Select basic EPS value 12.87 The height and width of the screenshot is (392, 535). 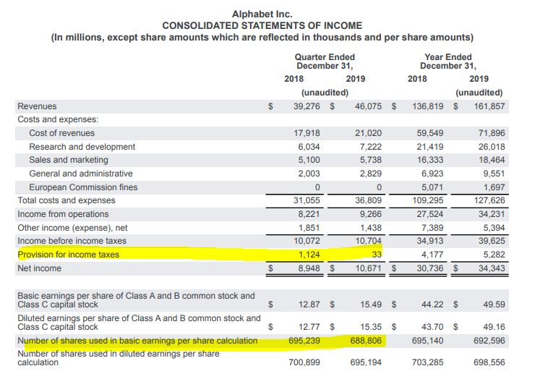coord(309,304)
